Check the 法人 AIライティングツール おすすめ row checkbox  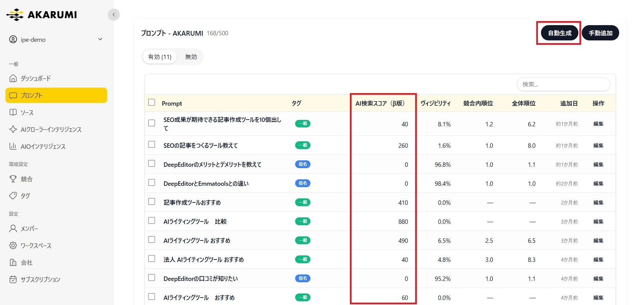[x=152, y=258]
